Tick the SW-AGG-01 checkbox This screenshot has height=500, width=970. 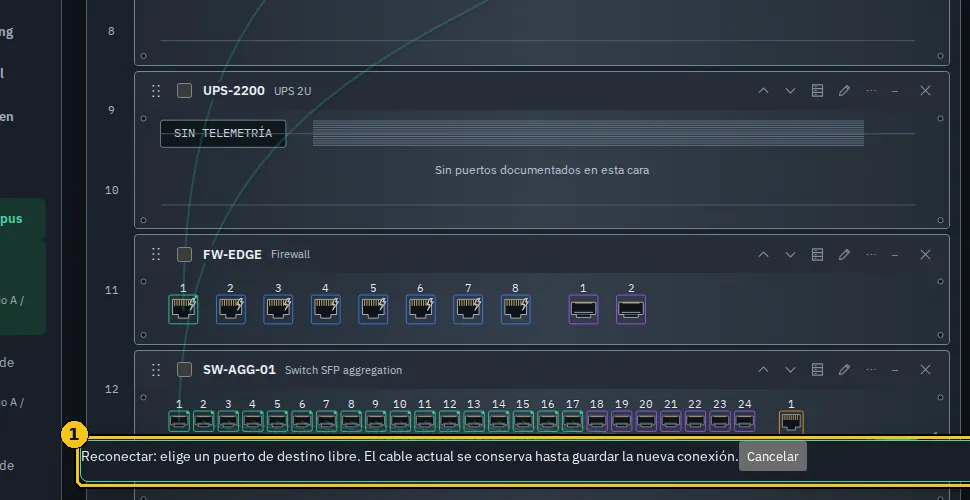(x=184, y=370)
